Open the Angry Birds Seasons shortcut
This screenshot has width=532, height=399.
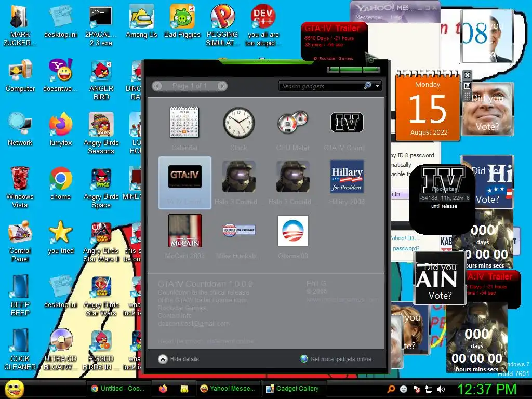point(101,134)
